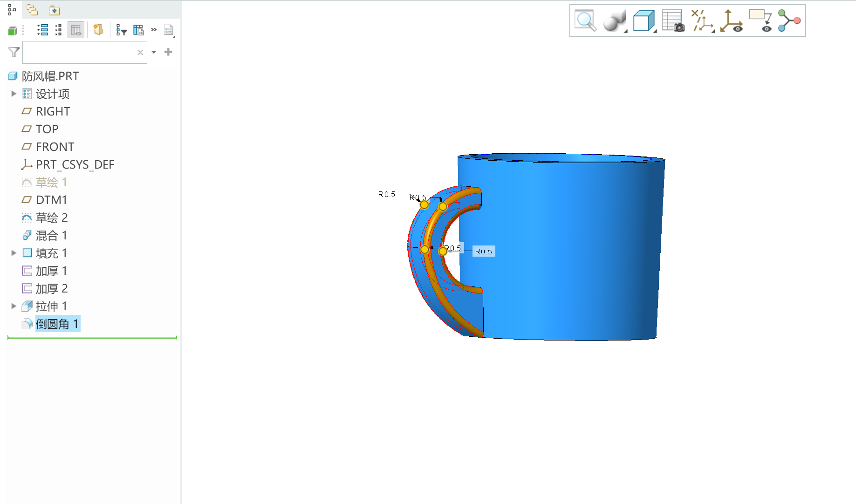Image resolution: width=856 pixels, height=504 pixels.
Task: Click the folder with orange star icon
Action: pos(98,30)
